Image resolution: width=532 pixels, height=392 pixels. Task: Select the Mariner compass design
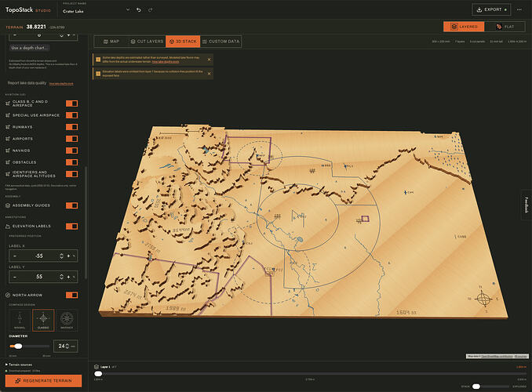[67, 320]
